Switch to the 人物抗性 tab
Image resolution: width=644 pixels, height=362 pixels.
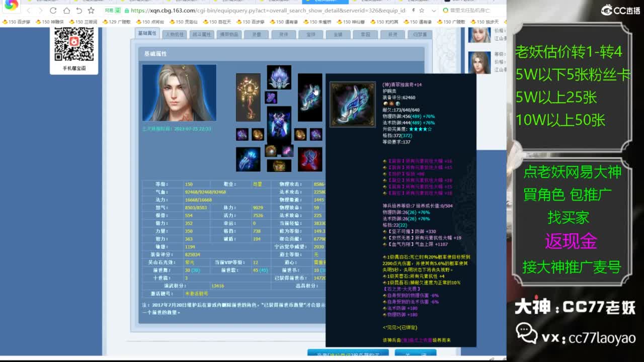(x=175, y=34)
